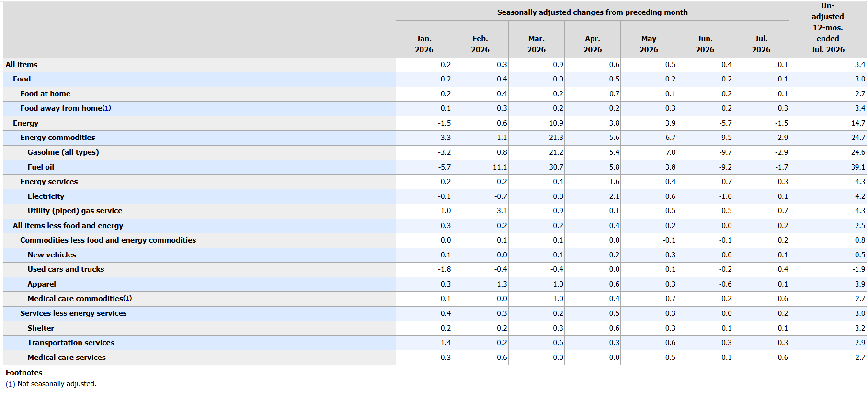Screen dimensions: 868x393
Task: Select the Energy row label
Action: tap(25, 123)
